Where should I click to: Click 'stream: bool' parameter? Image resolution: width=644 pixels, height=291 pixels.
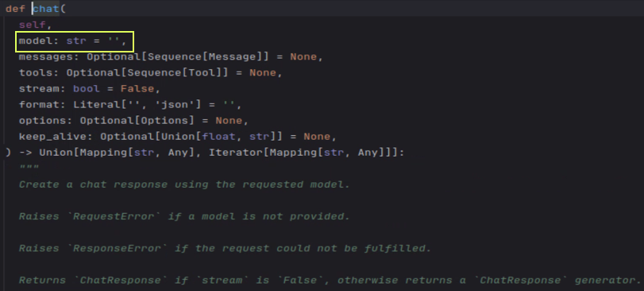click(60, 89)
